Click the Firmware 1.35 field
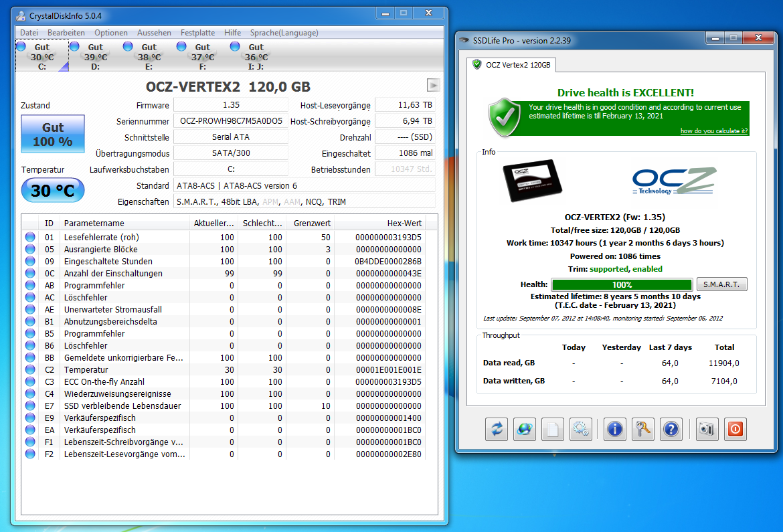Viewport: 783px width, 532px height. [x=231, y=105]
